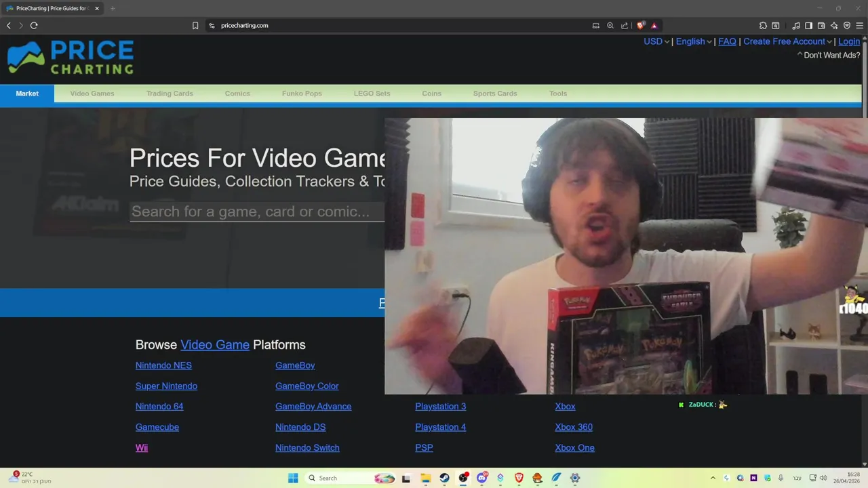Reload the current page
The height and width of the screenshot is (488, 868).
pos(34,26)
